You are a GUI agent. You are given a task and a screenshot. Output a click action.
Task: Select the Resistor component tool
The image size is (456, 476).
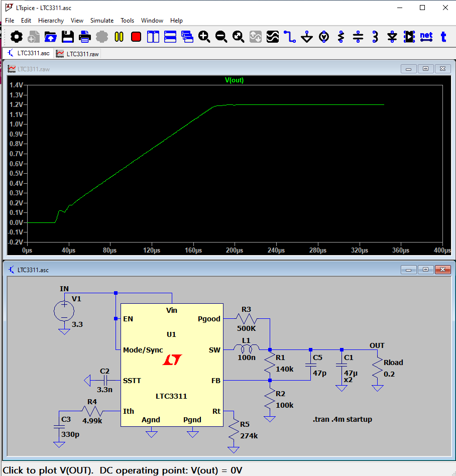pos(341,37)
